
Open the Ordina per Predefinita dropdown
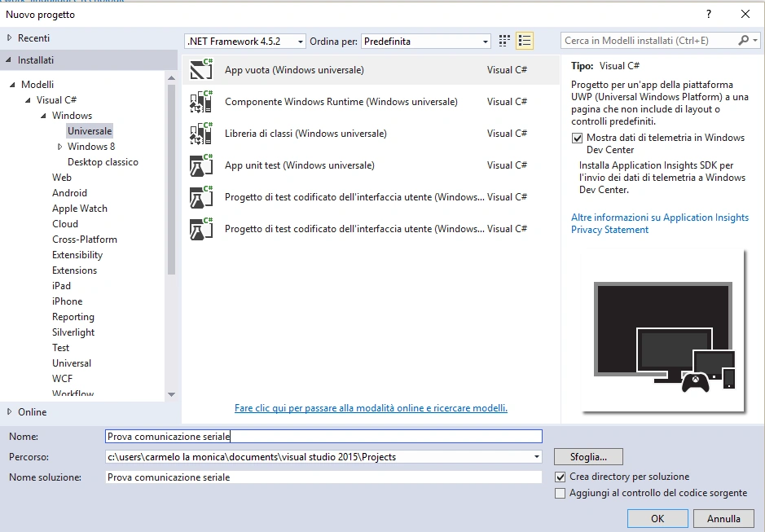tap(425, 42)
